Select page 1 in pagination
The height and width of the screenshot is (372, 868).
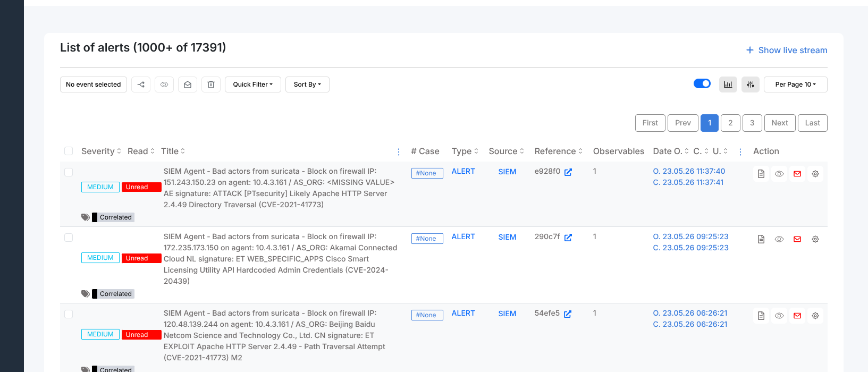click(x=710, y=123)
